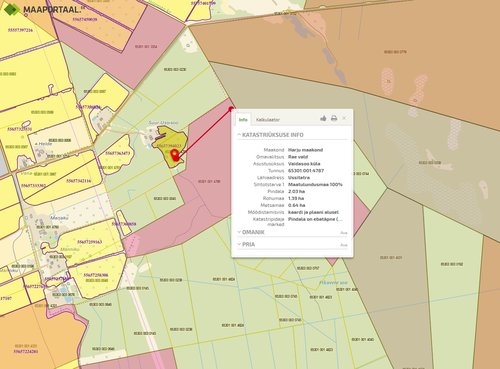
Task: Click the Mannike farmstead label on map
Action: 69,249
